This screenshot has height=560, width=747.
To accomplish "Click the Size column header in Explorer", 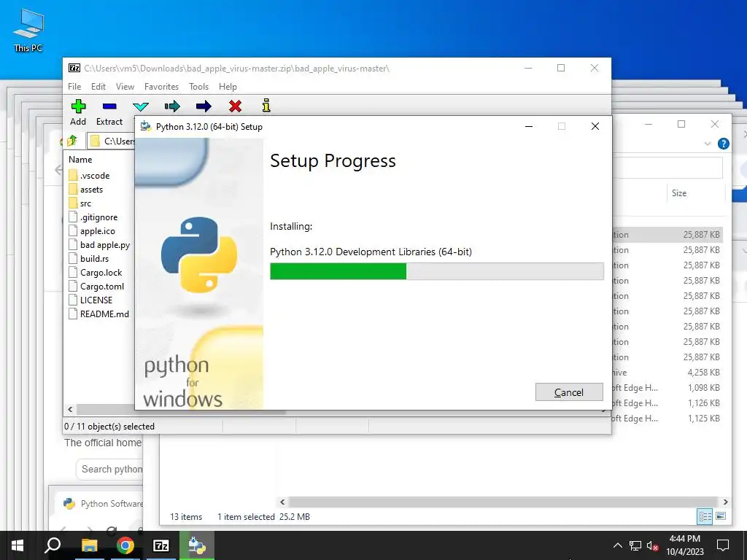I will (679, 192).
